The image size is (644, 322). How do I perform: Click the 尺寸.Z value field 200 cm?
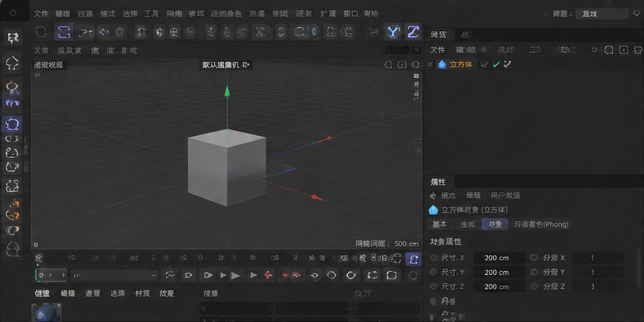pos(499,286)
